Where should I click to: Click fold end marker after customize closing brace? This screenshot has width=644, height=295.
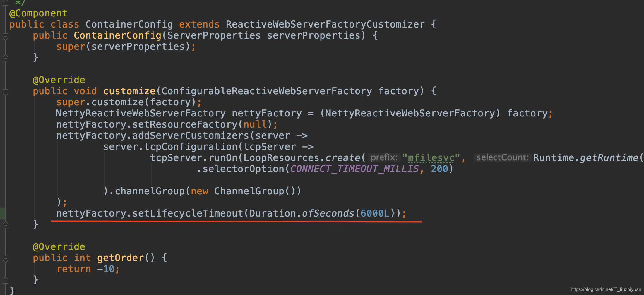point(5,225)
